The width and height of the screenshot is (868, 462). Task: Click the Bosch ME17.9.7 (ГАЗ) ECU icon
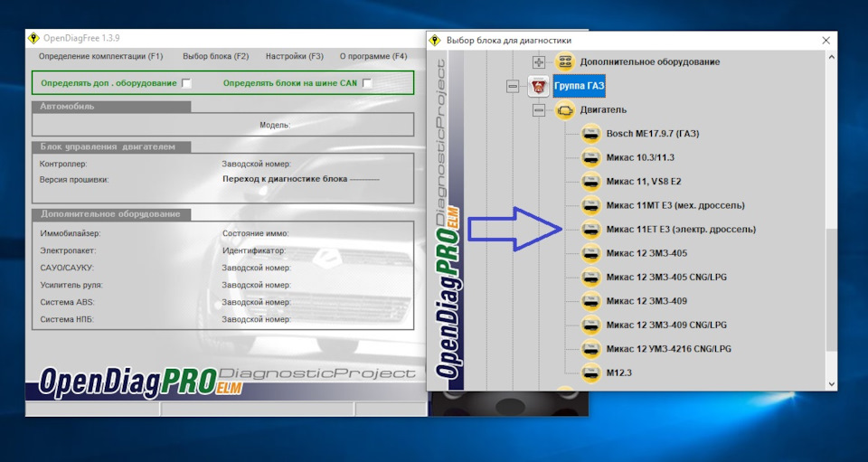[590, 133]
